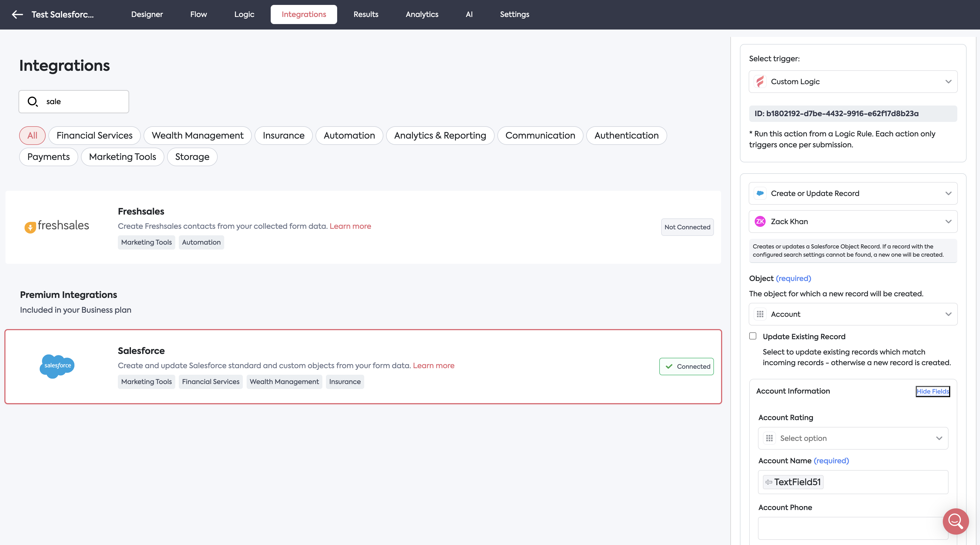Click the Hide Fields link

click(932, 391)
